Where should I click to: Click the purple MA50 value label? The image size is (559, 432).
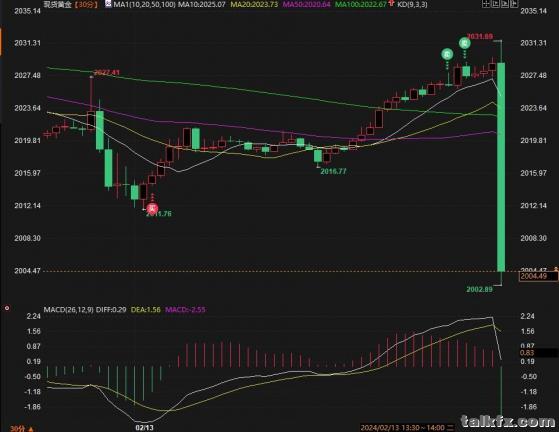(307, 4)
